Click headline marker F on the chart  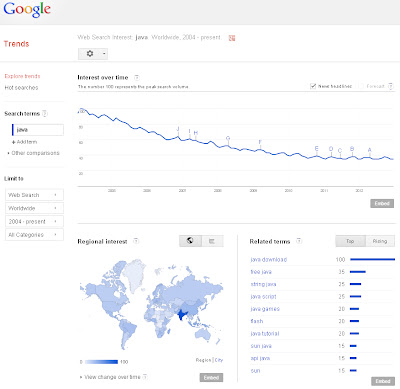coord(260,142)
